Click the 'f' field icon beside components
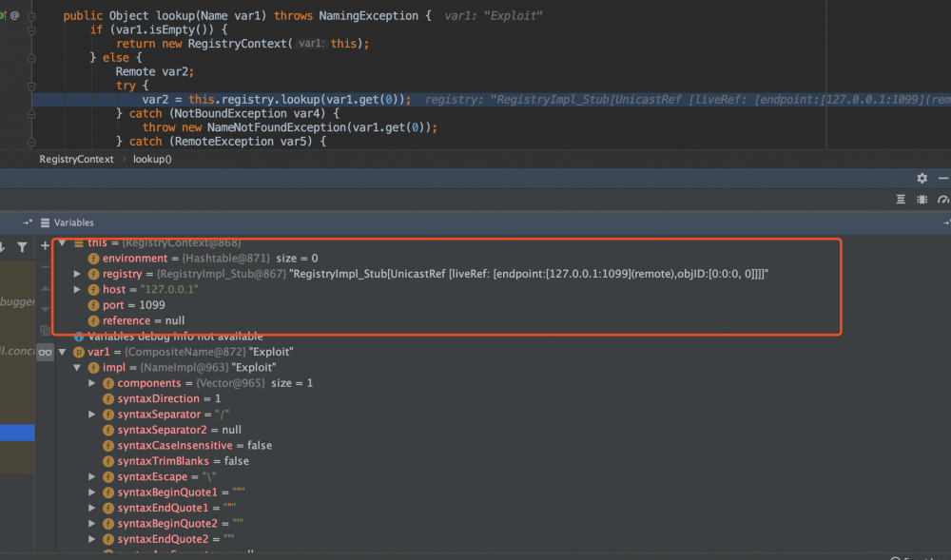The image size is (951, 560). (108, 384)
